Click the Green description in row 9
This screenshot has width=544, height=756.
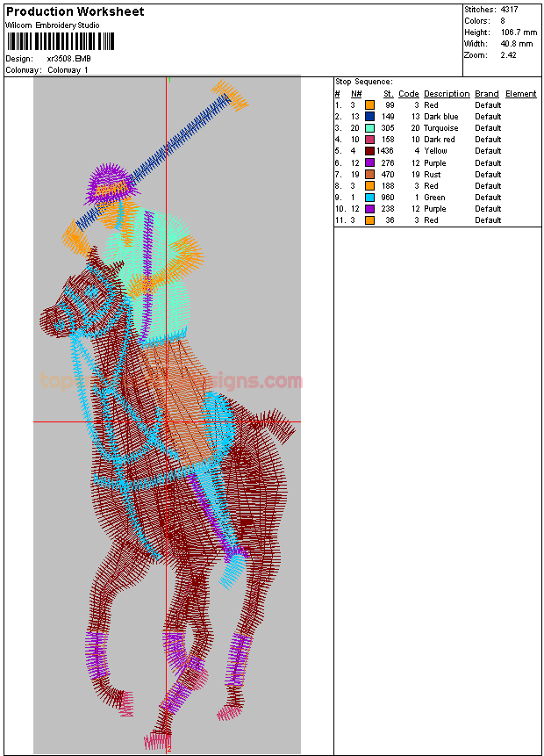point(434,198)
